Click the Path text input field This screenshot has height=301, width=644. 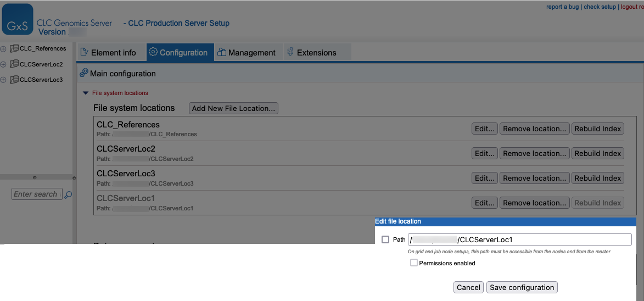[x=519, y=239]
